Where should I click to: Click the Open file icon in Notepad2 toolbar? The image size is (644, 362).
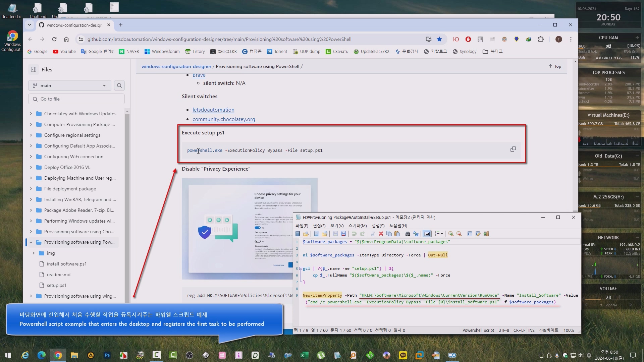(324, 234)
